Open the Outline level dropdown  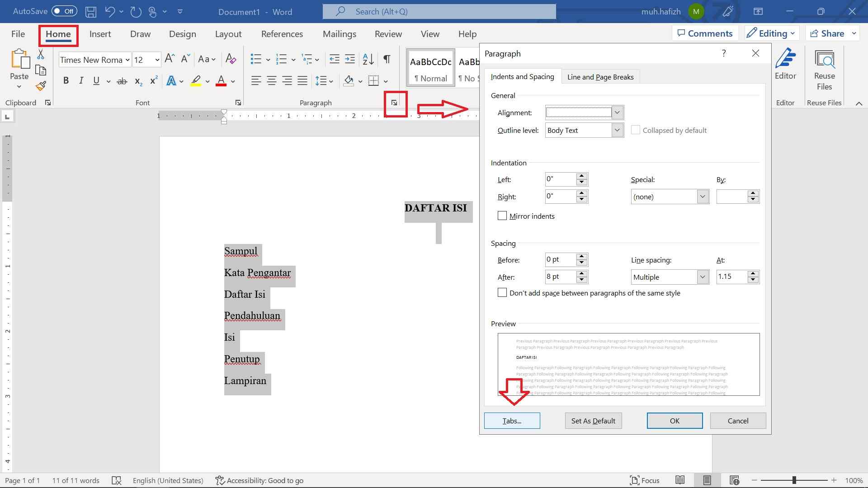(x=617, y=130)
